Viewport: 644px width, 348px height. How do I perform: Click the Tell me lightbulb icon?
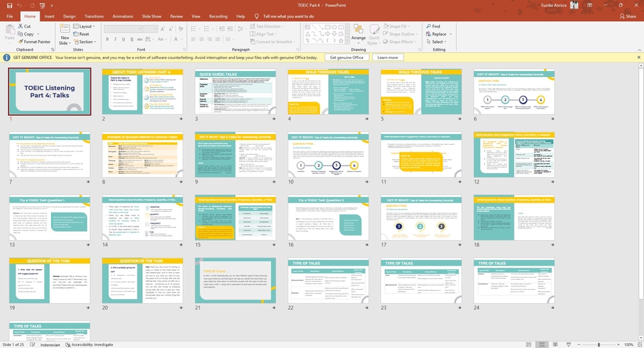tap(257, 16)
